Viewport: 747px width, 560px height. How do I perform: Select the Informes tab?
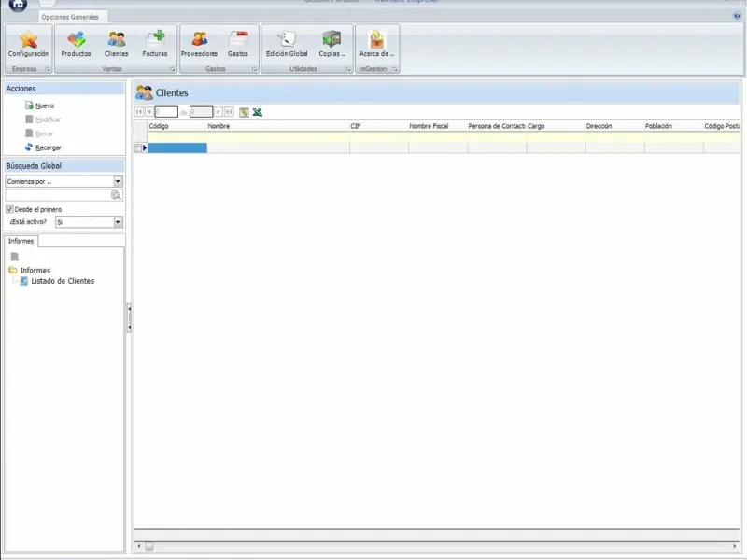pos(21,241)
